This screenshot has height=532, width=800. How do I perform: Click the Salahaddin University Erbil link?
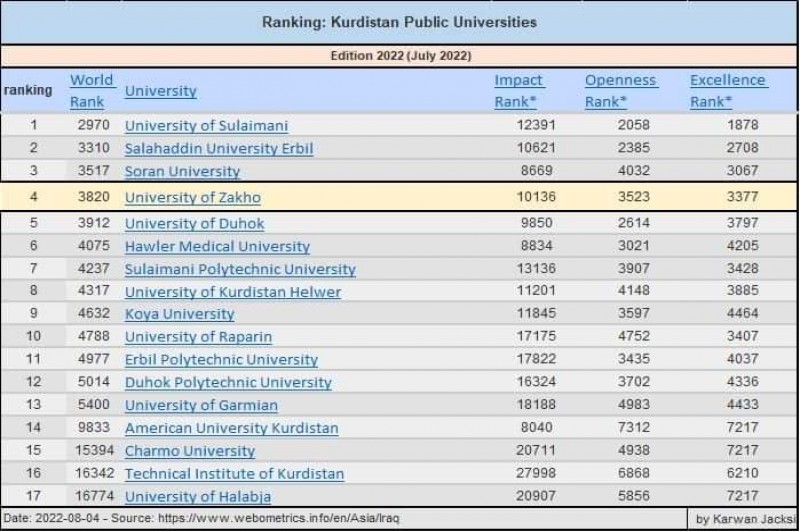[219, 149]
